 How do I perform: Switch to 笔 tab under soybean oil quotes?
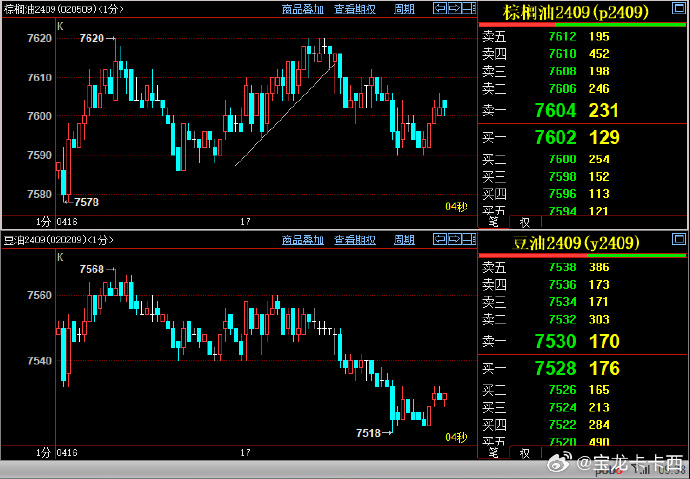(494, 453)
